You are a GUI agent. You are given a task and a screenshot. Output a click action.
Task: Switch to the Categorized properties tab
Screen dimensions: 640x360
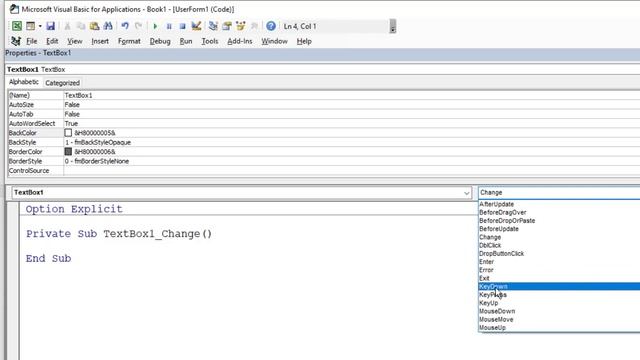click(x=62, y=83)
